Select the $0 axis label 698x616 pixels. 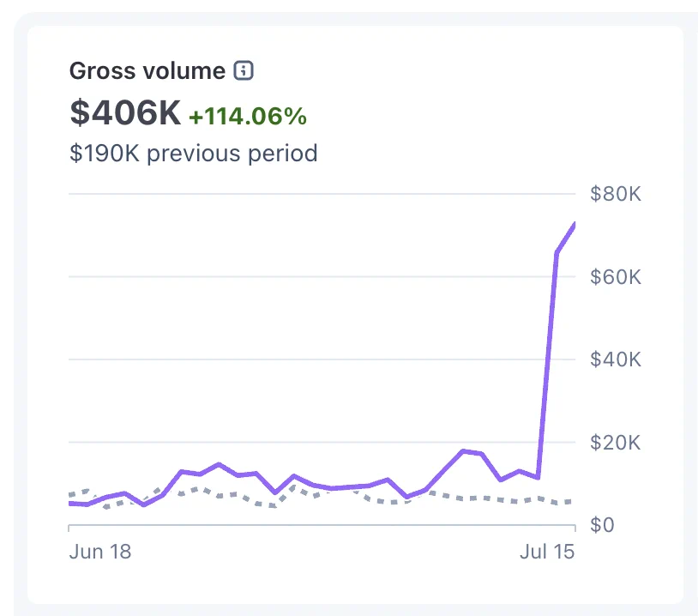602,525
